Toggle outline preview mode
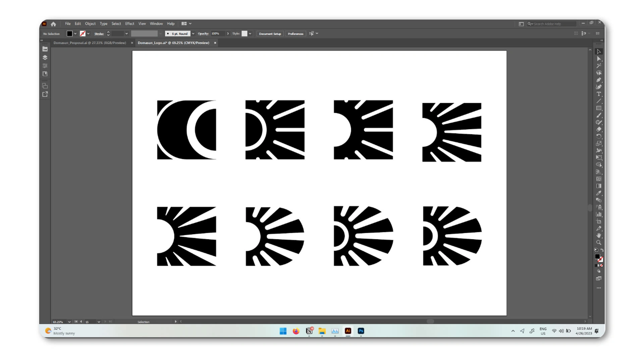 tap(142, 23)
